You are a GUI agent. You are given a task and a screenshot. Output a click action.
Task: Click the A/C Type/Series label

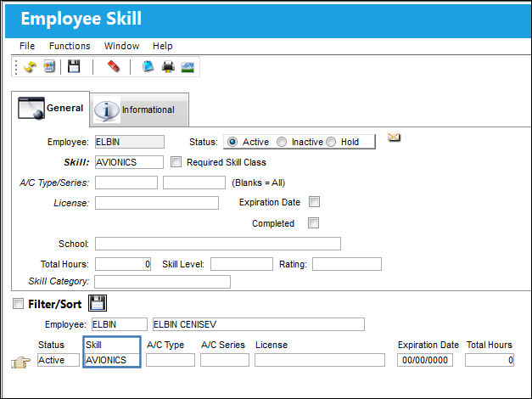(x=54, y=183)
